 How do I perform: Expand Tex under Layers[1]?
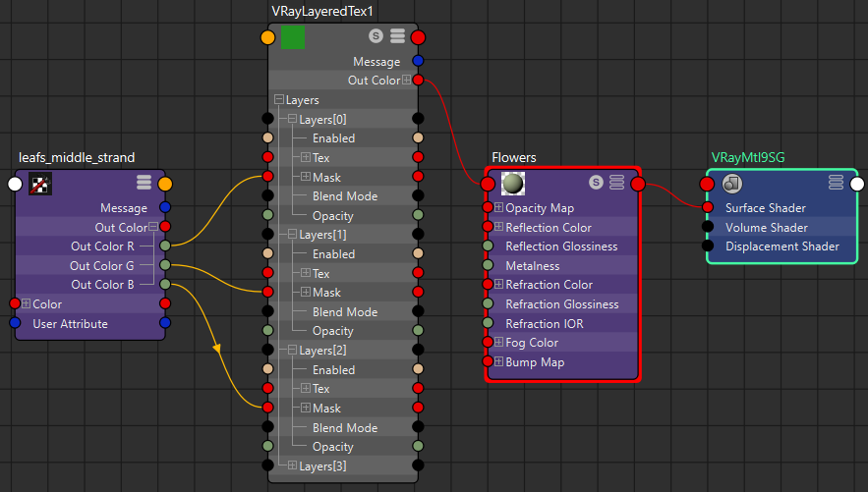point(306,273)
